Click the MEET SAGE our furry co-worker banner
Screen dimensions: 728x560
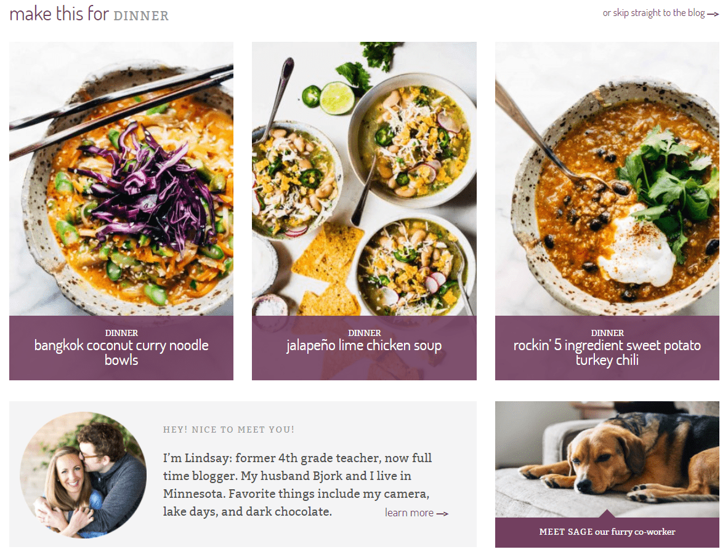click(607, 532)
